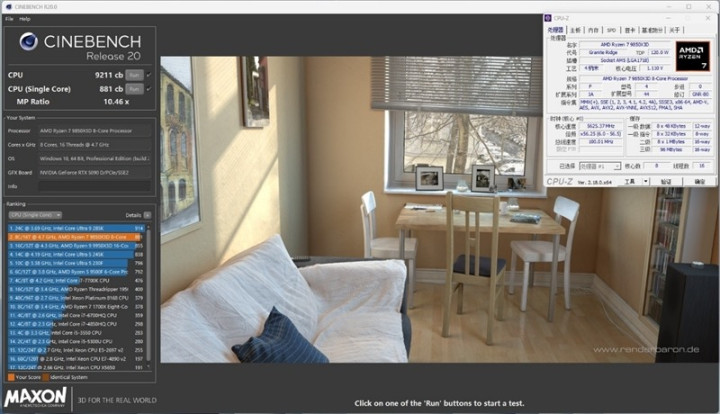Switch to the 处理器 tab in CPU-Z
Image resolution: width=720 pixels, height=414 pixels.
[555, 30]
